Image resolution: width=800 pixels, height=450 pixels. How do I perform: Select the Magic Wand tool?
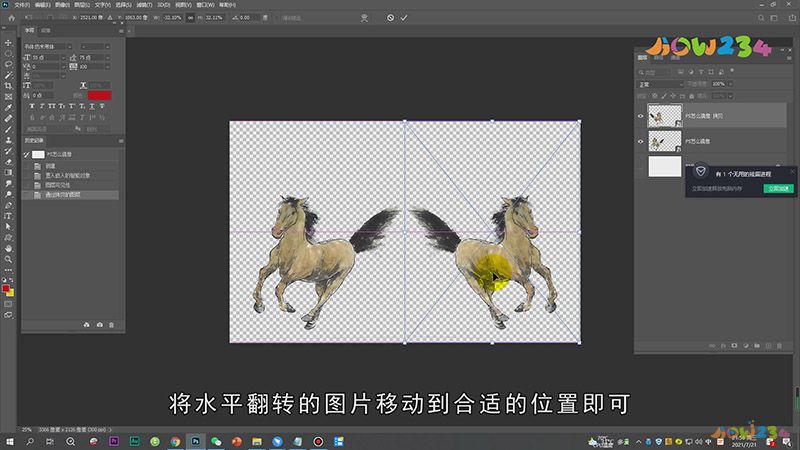(x=8, y=75)
